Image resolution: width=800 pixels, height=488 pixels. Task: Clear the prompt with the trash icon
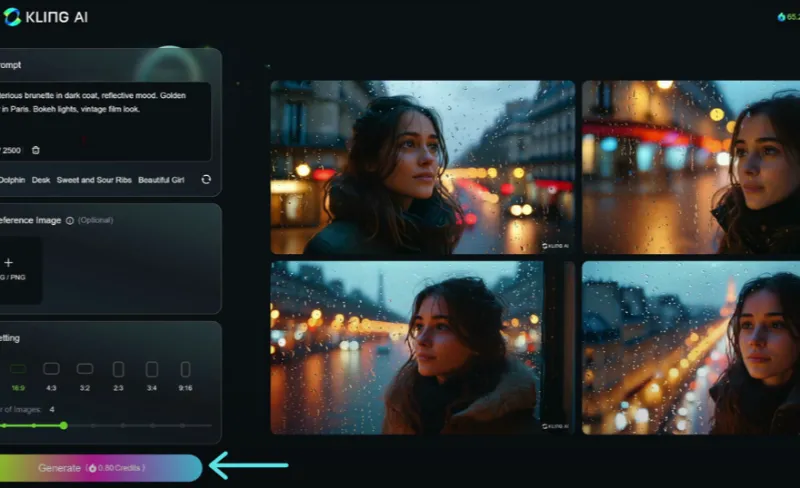[36, 150]
